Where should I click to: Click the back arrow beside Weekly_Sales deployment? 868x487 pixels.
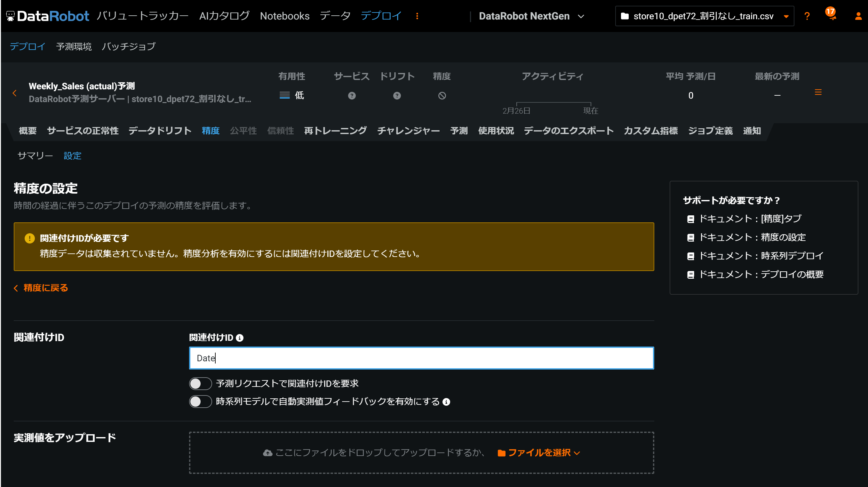14,93
